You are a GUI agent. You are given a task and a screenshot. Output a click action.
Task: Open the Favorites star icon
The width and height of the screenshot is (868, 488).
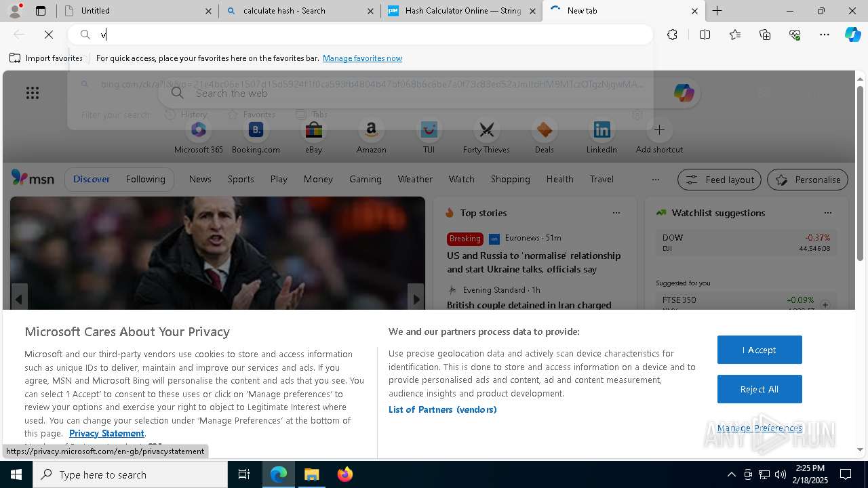[x=735, y=35]
